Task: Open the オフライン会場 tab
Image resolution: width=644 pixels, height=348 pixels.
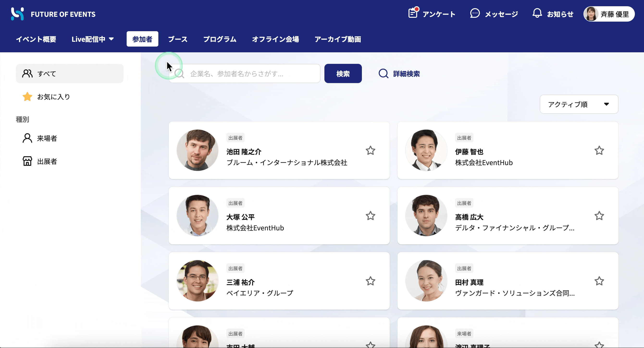Action: tap(275, 39)
